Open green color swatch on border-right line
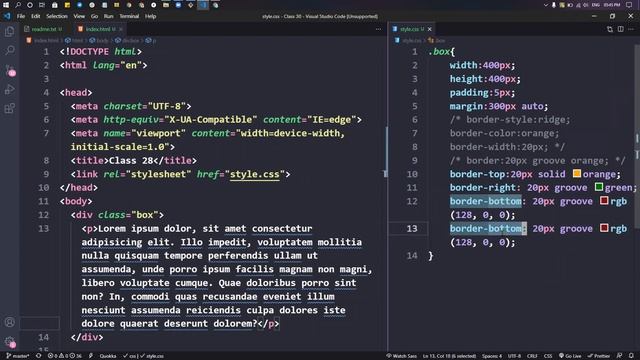Image resolution: width=640 pixels, height=360 pixels. pyautogui.click(x=599, y=187)
